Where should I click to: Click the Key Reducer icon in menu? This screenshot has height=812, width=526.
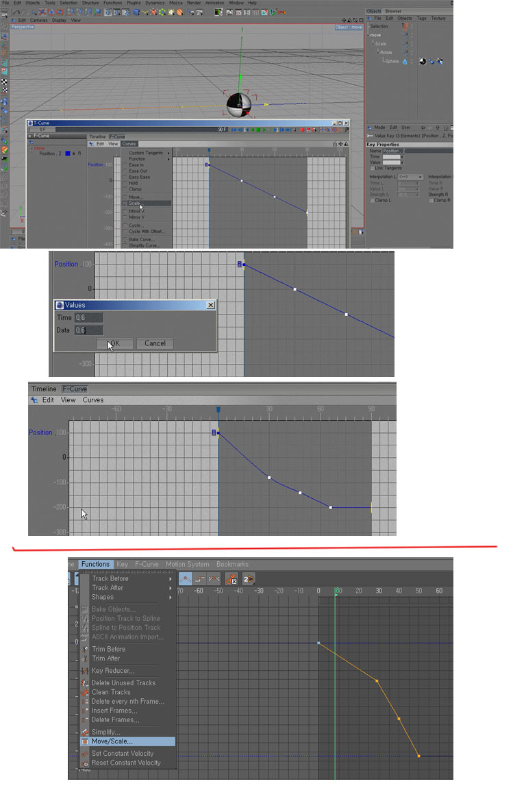(x=86, y=671)
